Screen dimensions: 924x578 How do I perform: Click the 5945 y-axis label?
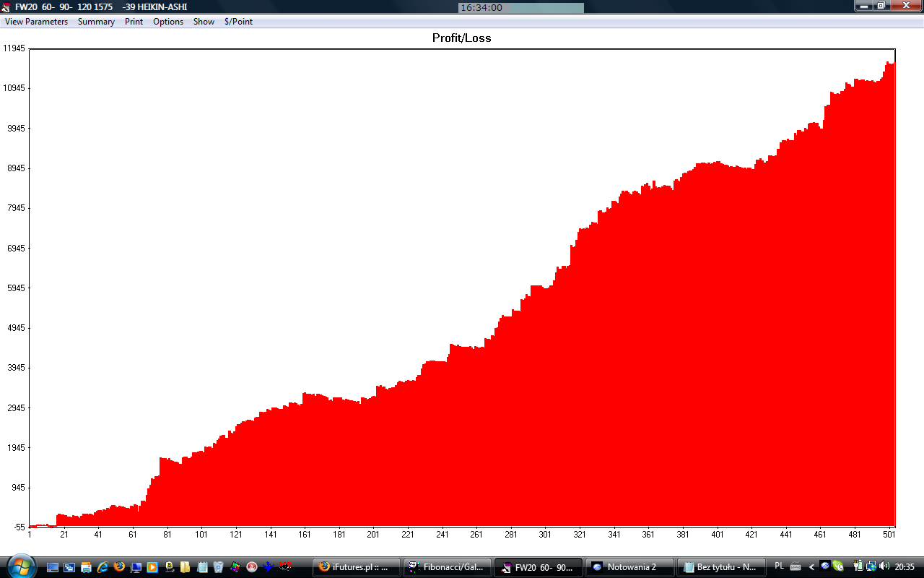click(x=17, y=288)
